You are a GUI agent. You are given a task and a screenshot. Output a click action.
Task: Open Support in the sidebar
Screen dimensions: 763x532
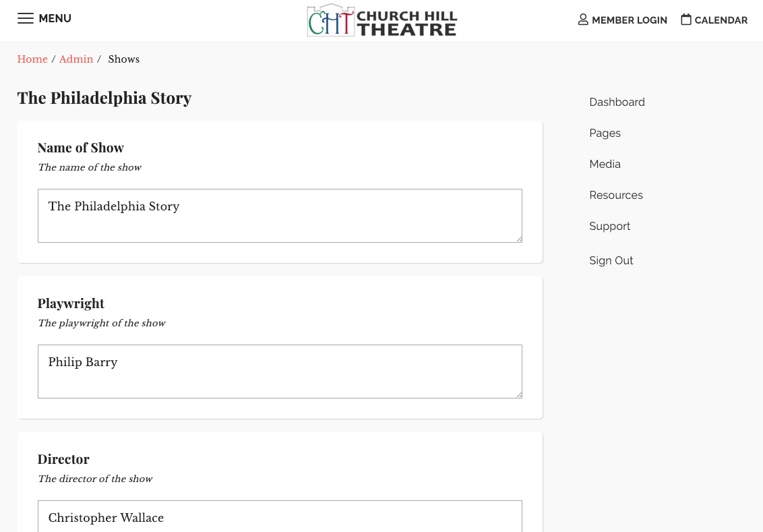coord(610,227)
